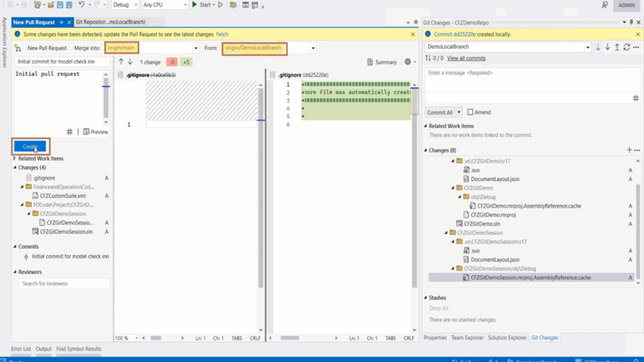Click the pull request title input field

(x=62, y=62)
